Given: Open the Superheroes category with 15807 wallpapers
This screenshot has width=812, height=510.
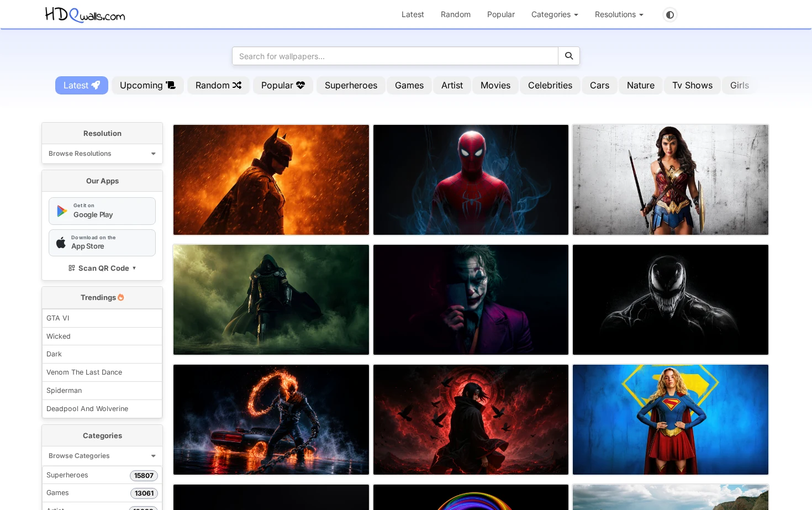Looking at the screenshot, I should pos(102,475).
